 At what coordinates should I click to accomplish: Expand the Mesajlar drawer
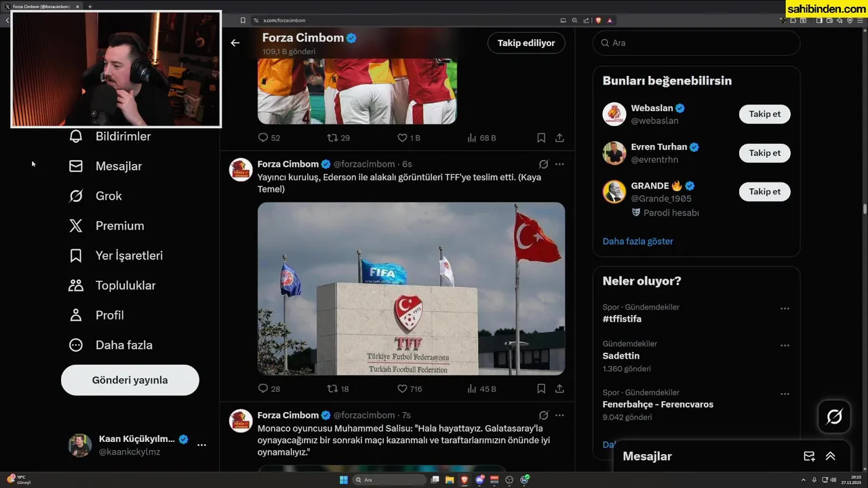point(830,456)
